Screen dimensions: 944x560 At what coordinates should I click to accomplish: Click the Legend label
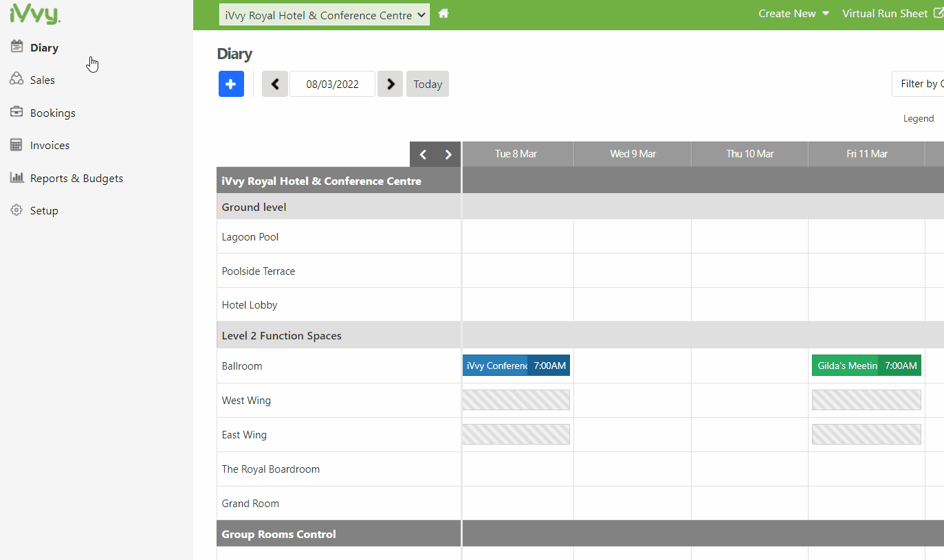tap(919, 117)
